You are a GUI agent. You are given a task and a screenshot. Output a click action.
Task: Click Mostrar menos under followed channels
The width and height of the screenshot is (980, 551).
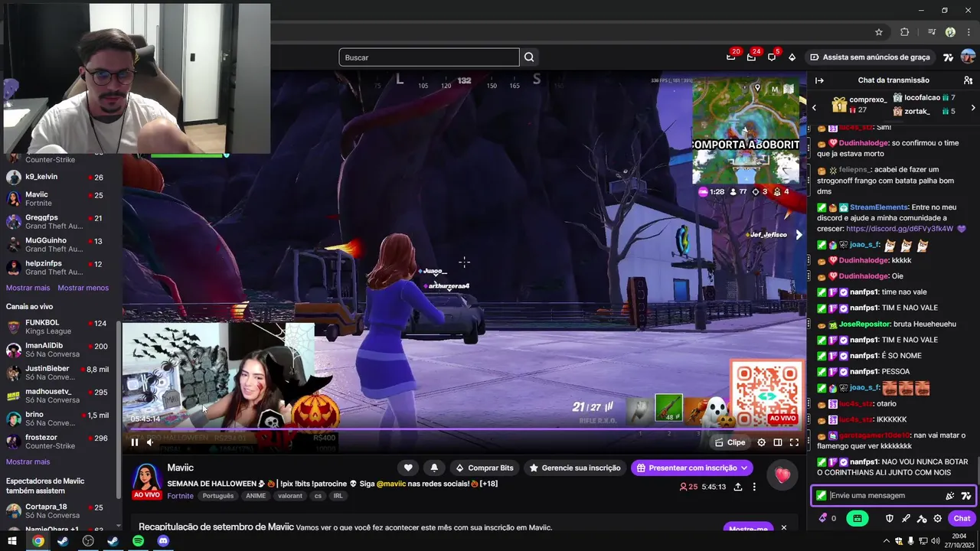click(83, 288)
